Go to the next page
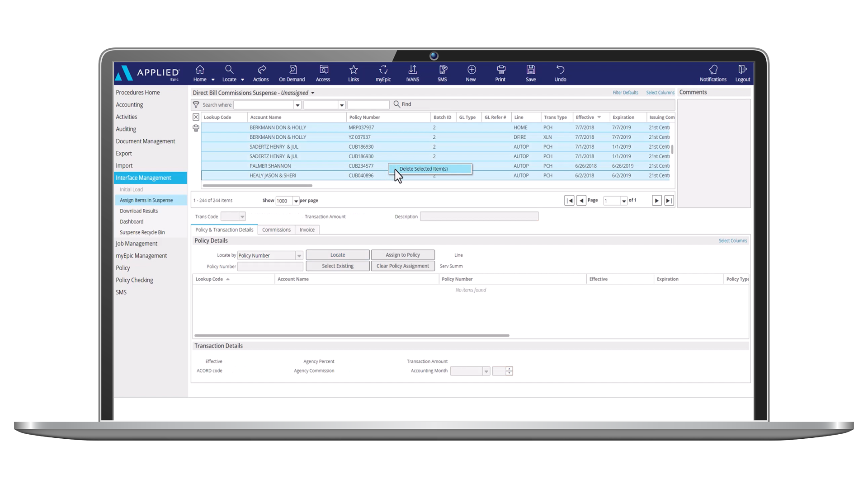Viewport: 868px width, 488px height. (656, 200)
